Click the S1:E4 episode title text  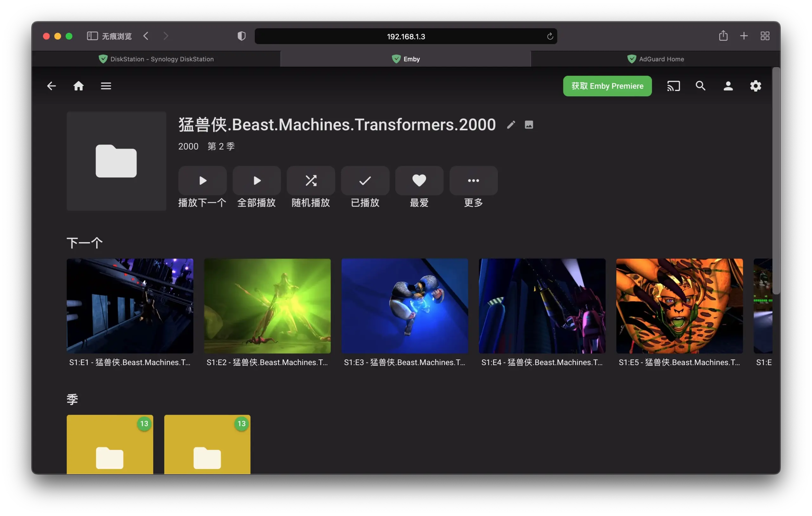542,362
